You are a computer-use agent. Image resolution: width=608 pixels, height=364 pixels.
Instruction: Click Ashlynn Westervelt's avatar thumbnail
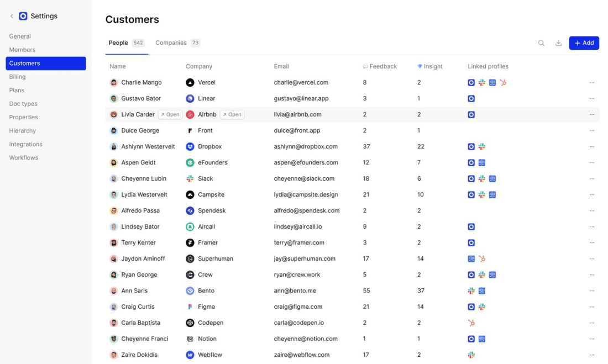point(114,146)
